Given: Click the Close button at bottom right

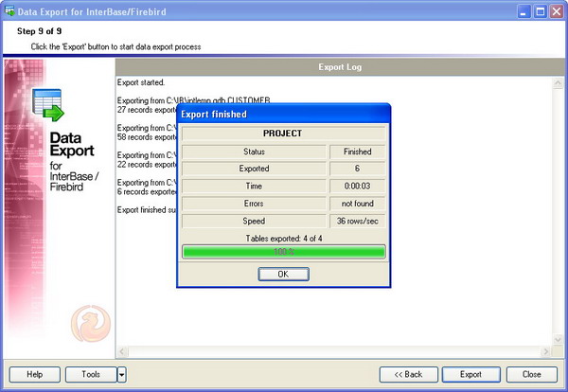Looking at the screenshot, I should 532,374.
